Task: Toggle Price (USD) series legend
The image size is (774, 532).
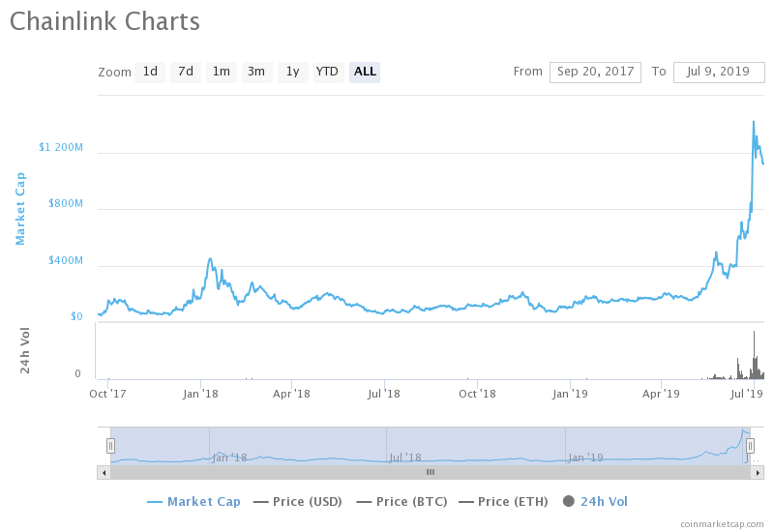Action: (298, 502)
